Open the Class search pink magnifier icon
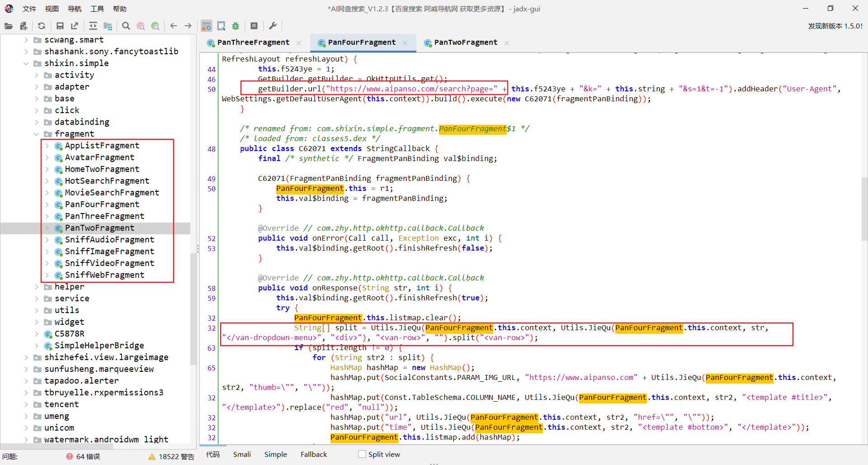 [141, 26]
